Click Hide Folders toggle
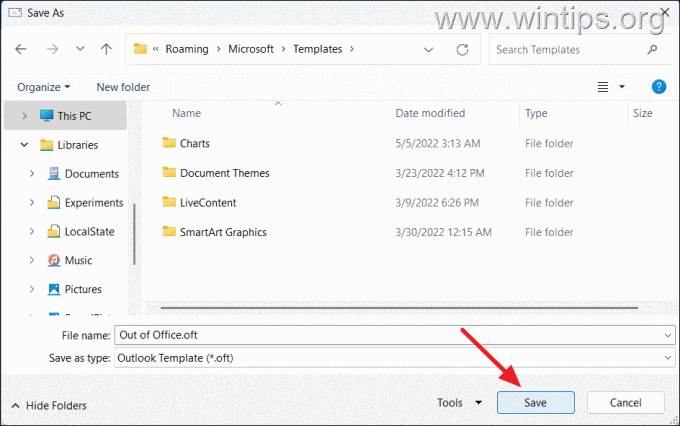 [x=49, y=406]
